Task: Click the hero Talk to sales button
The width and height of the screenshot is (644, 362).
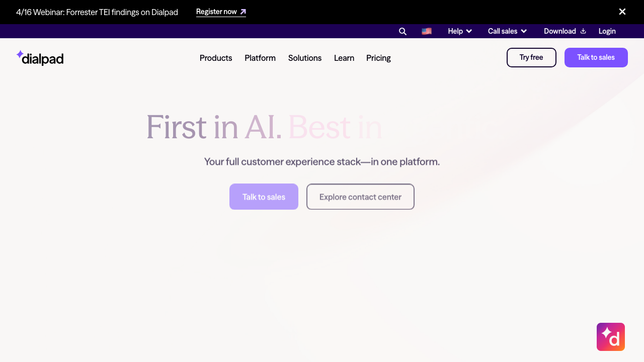Action: 264,197
